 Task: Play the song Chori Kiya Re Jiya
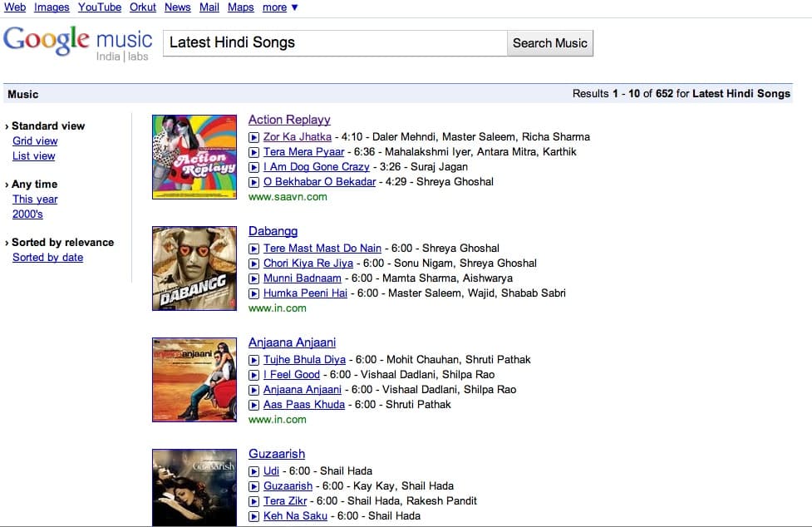tap(253, 263)
